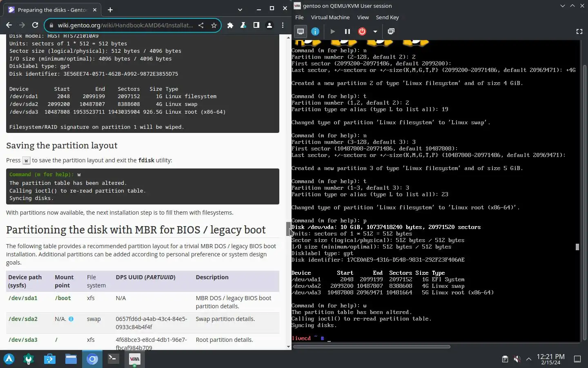Image resolution: width=588 pixels, height=368 pixels.
Task: Click the VM viewer vertical scrollbar
Action: coord(584,203)
